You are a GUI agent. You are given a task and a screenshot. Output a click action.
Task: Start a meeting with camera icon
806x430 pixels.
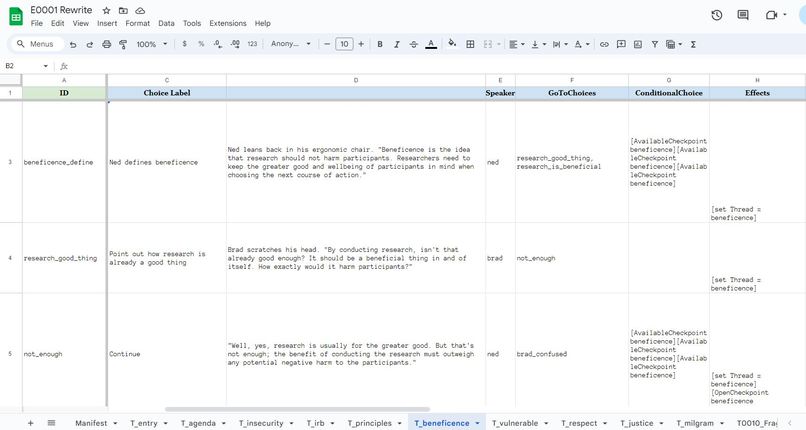tap(771, 15)
